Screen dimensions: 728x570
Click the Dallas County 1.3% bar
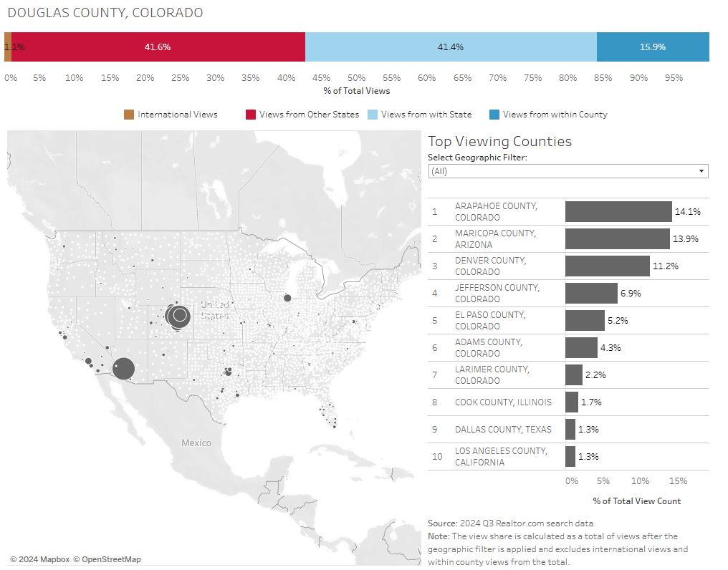point(570,430)
